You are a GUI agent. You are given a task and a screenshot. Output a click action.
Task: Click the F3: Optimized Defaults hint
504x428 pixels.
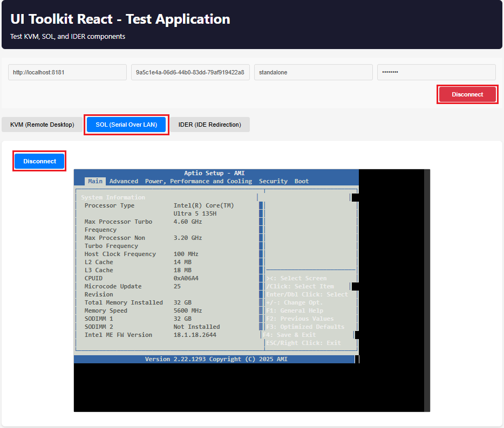tap(305, 327)
